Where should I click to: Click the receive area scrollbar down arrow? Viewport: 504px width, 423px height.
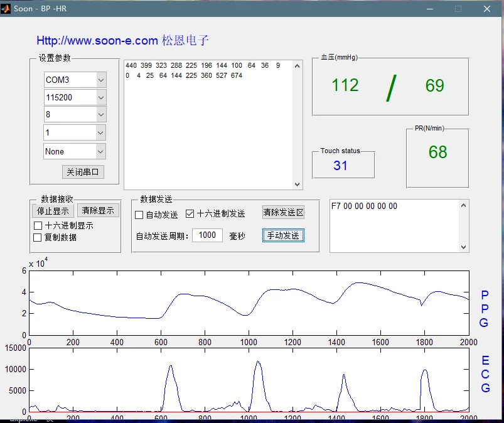(298, 185)
